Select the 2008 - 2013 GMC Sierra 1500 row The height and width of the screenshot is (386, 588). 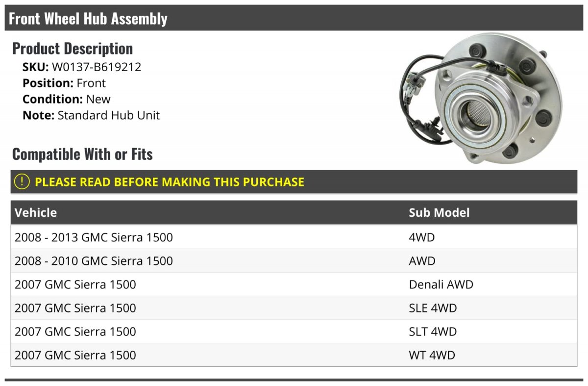(x=294, y=237)
